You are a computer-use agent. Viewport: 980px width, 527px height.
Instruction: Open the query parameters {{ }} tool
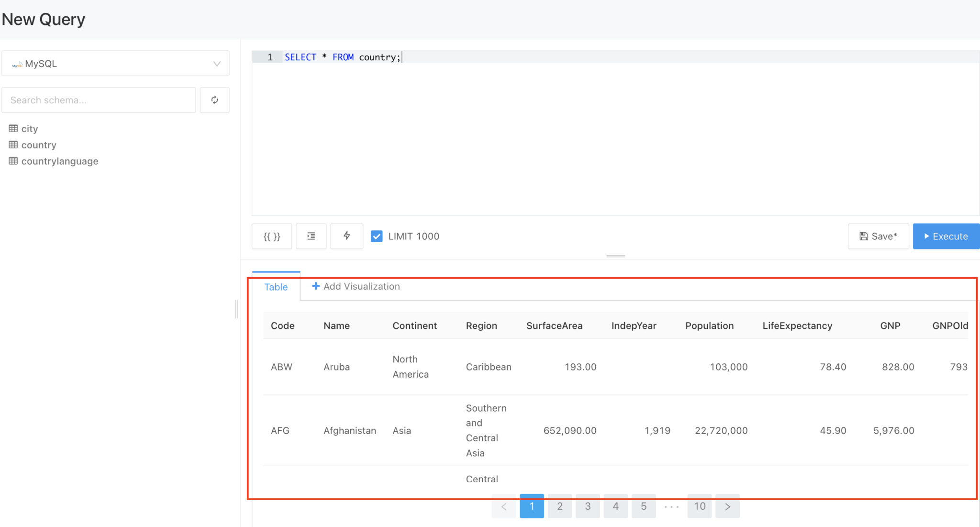pyautogui.click(x=271, y=236)
